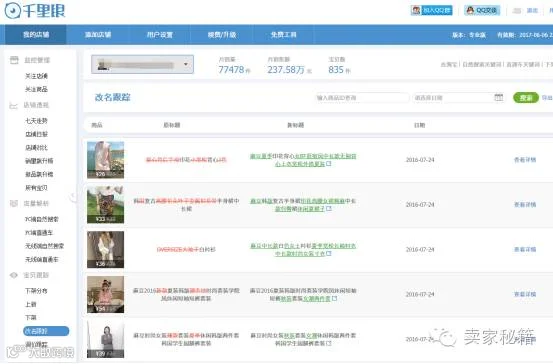Open the 免费工具 tab
This screenshot has width=553, height=364.
pyautogui.click(x=284, y=35)
